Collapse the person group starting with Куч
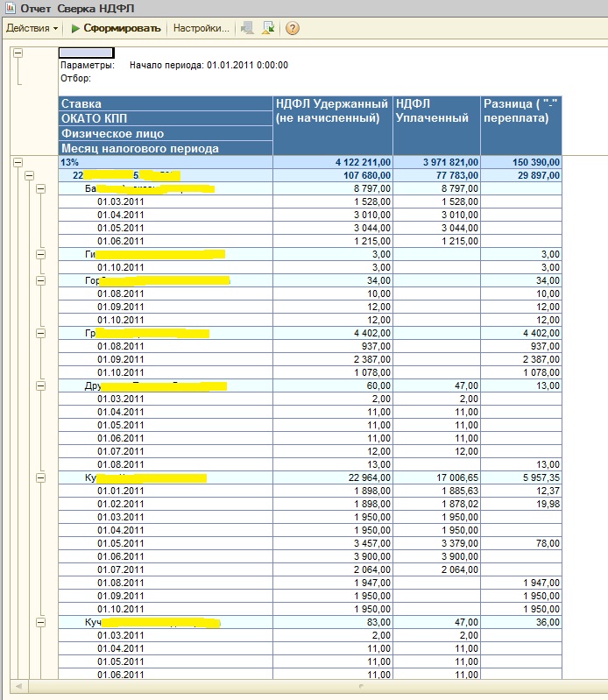Screen dimensions: 608x700 pyautogui.click(x=40, y=622)
